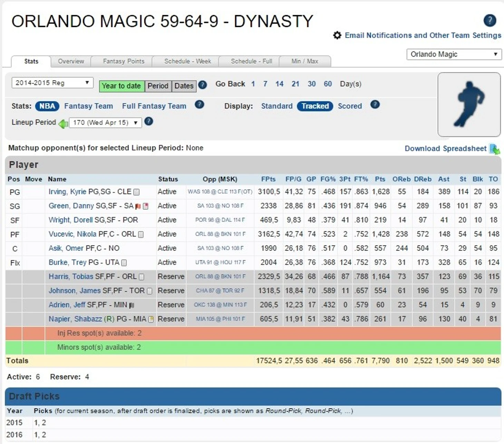Select Year to date range
Viewport: 504px width, 444px height.
[x=121, y=86]
